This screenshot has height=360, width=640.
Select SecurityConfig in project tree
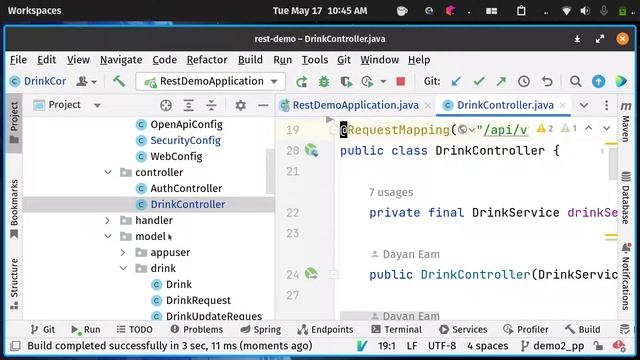pos(185,140)
